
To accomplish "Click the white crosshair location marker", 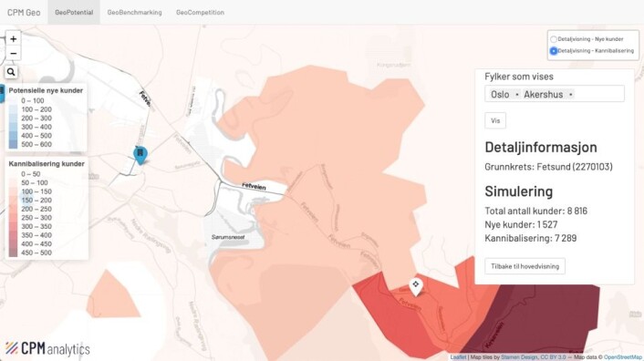I will click(416, 286).
